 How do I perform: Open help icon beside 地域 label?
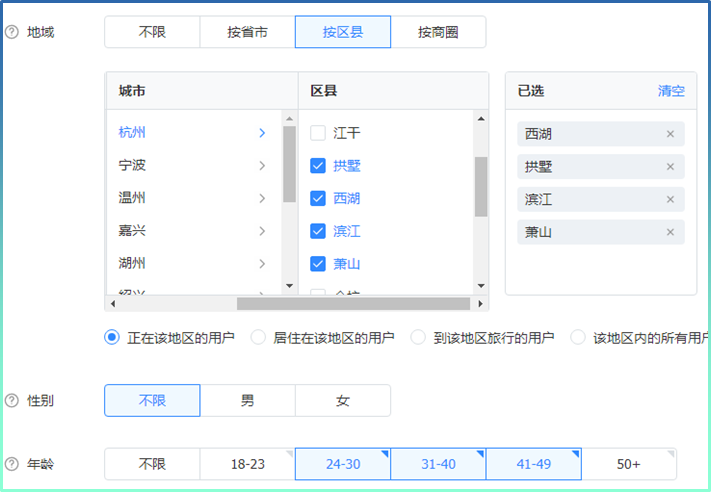click(x=12, y=32)
